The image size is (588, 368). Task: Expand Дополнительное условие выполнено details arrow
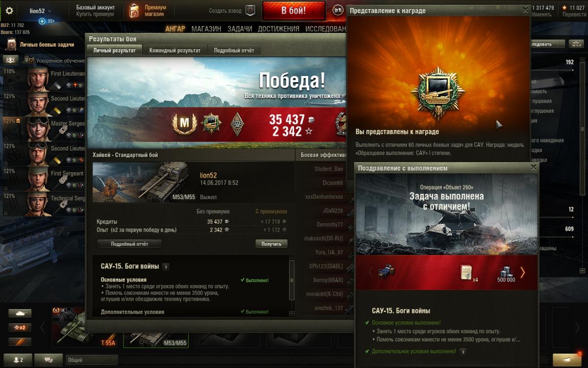point(463,351)
